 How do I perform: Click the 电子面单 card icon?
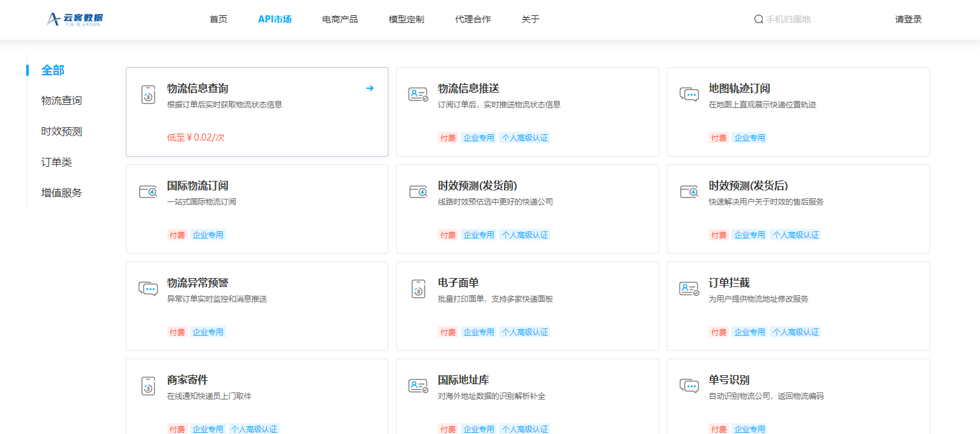(x=418, y=288)
